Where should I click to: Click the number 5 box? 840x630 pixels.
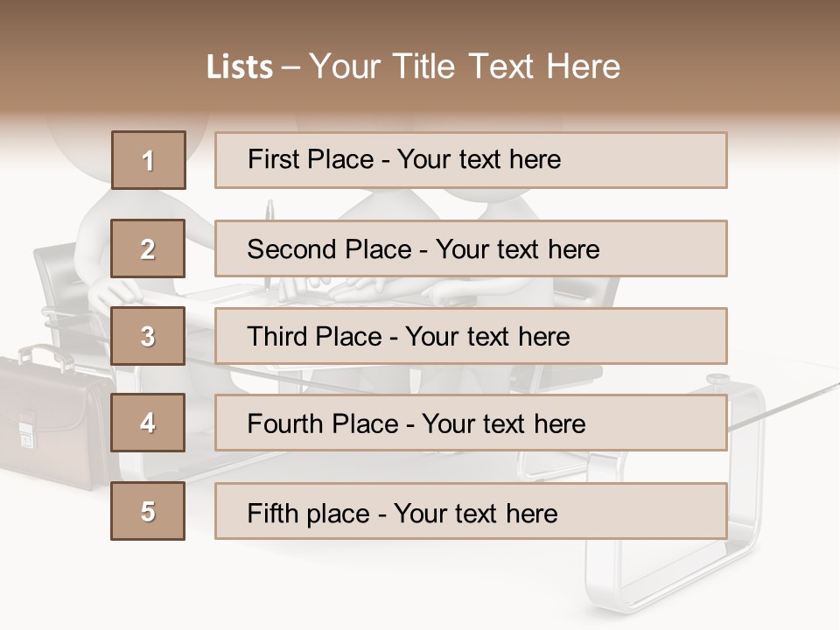148,511
